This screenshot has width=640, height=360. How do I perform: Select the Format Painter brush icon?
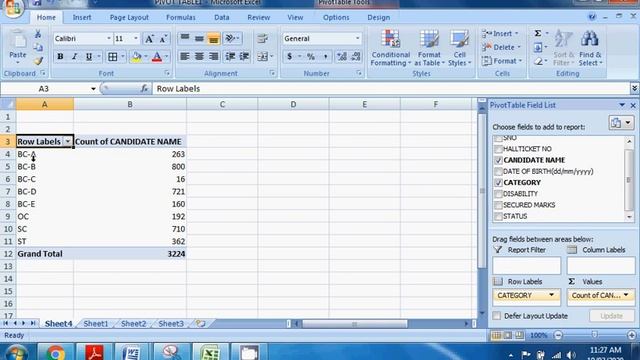pos(38,61)
